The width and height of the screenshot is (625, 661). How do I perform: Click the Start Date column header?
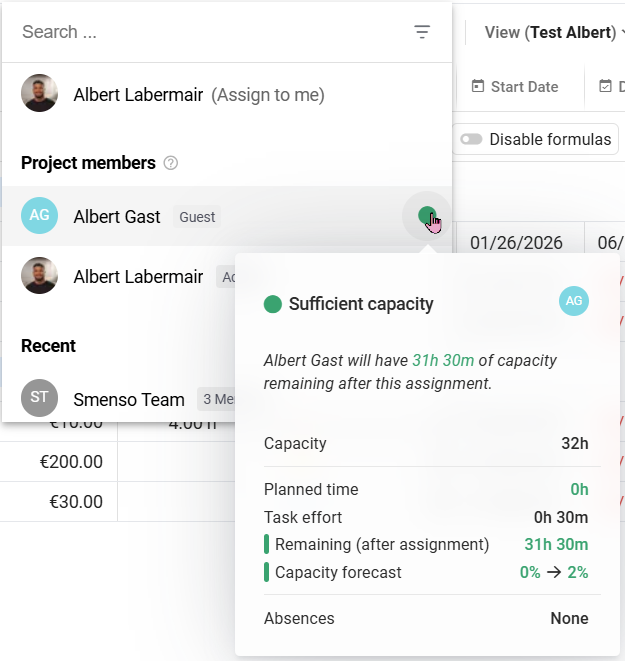pos(523,87)
